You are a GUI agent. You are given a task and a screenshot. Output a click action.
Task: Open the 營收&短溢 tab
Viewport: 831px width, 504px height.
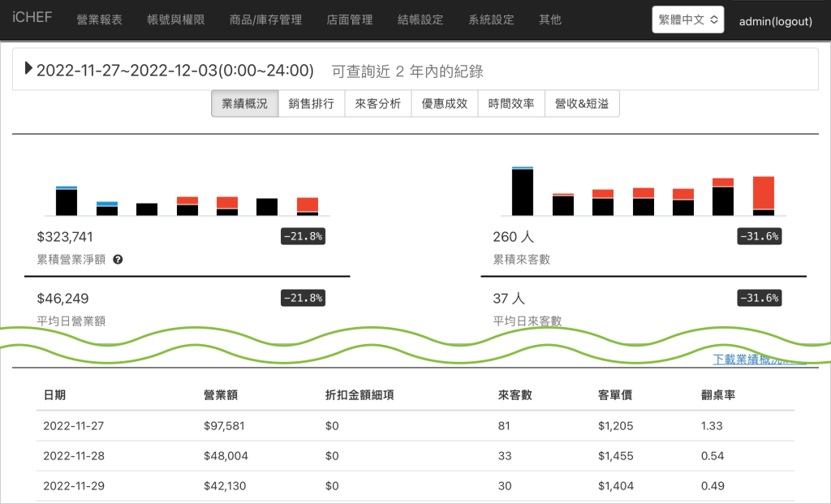[x=582, y=104]
